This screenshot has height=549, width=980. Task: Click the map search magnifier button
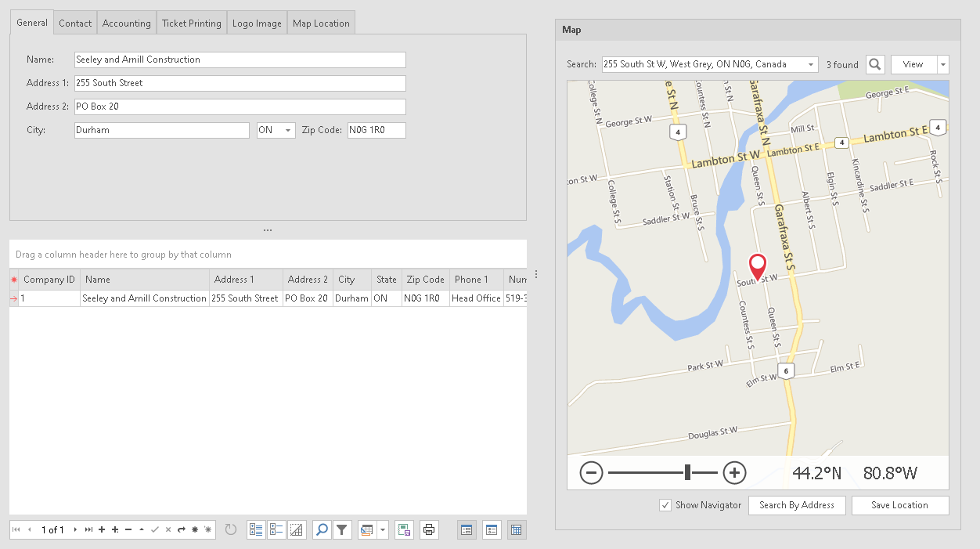coord(875,64)
